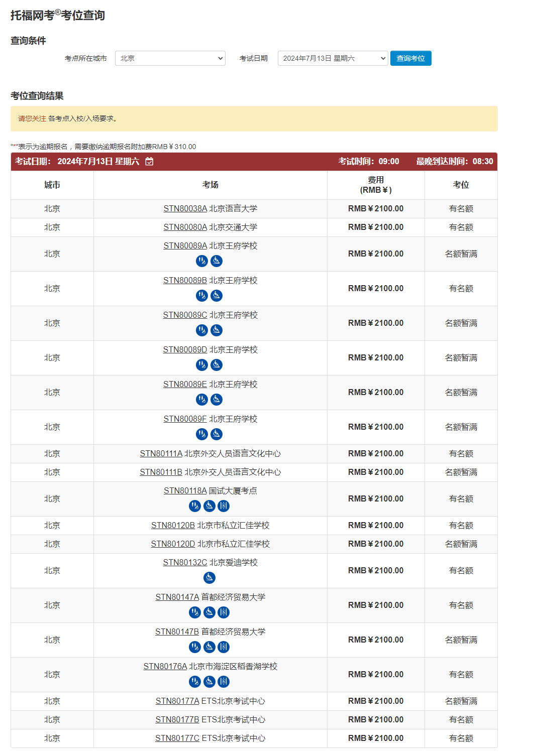
Task: Click the 费用 (RMB¥) column header
Action: pos(376,185)
